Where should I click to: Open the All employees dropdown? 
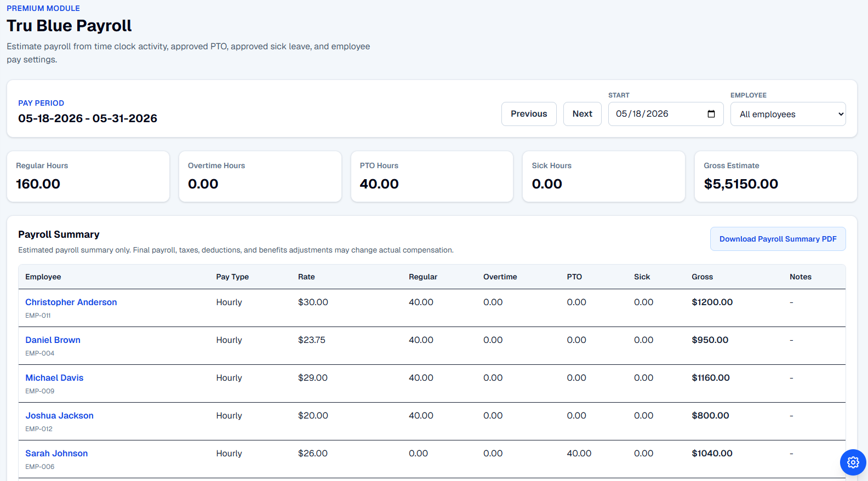pos(788,114)
